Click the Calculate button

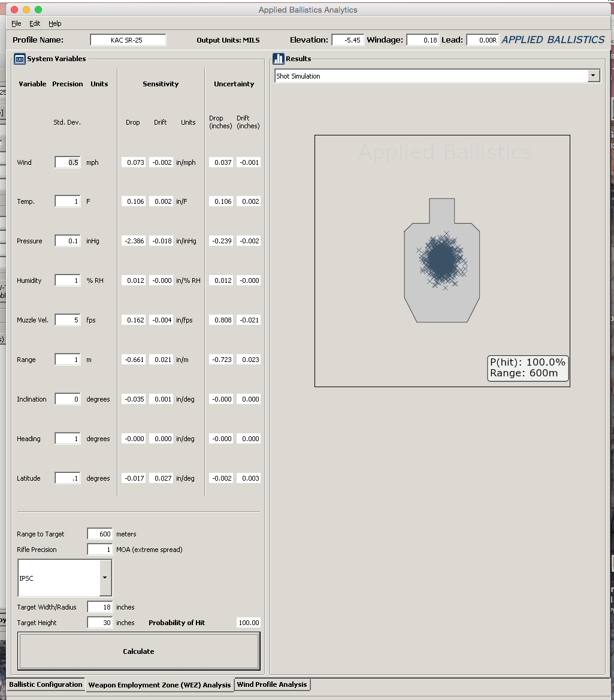coord(139,651)
